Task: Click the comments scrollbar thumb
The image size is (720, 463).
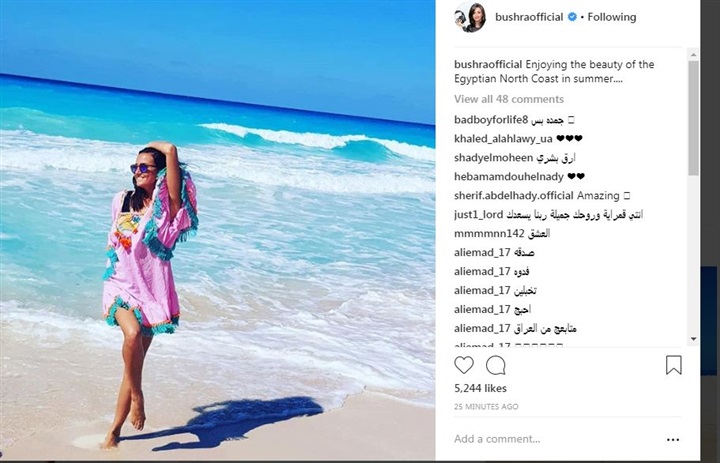Action: (x=693, y=118)
